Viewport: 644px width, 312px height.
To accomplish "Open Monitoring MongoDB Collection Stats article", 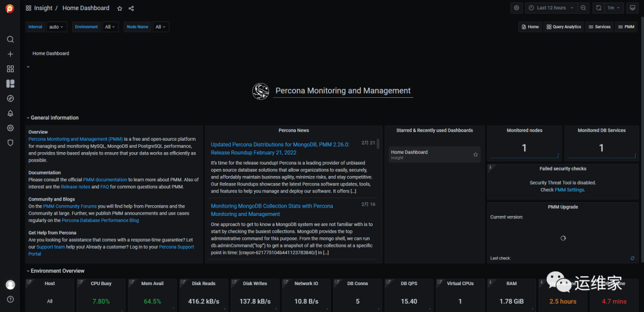I will tap(272, 210).
